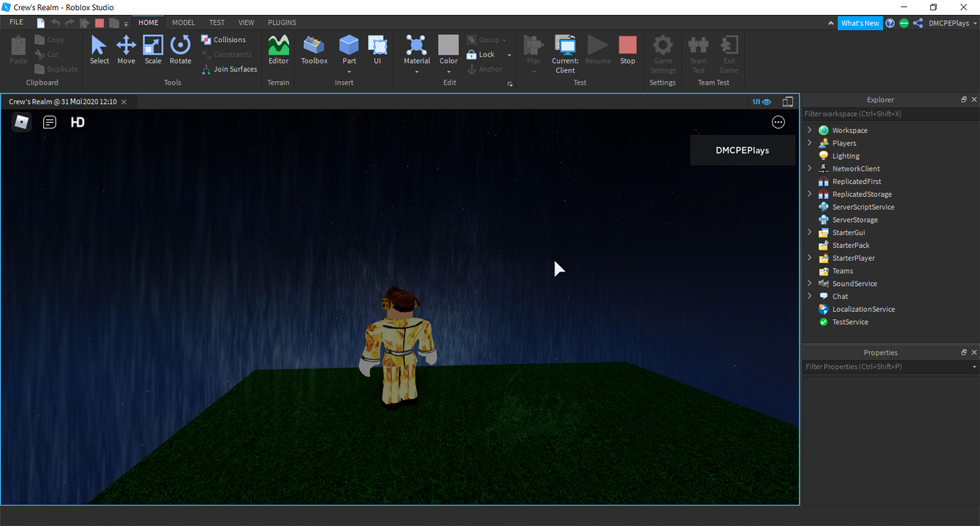The height and width of the screenshot is (526, 980).
Task: Expand the StarterGui tree item
Action: [x=810, y=232]
